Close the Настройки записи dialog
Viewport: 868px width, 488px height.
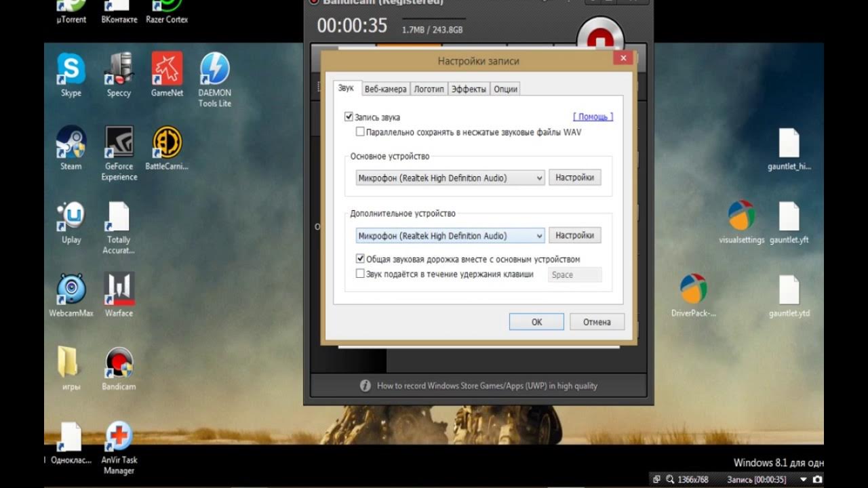coord(623,59)
